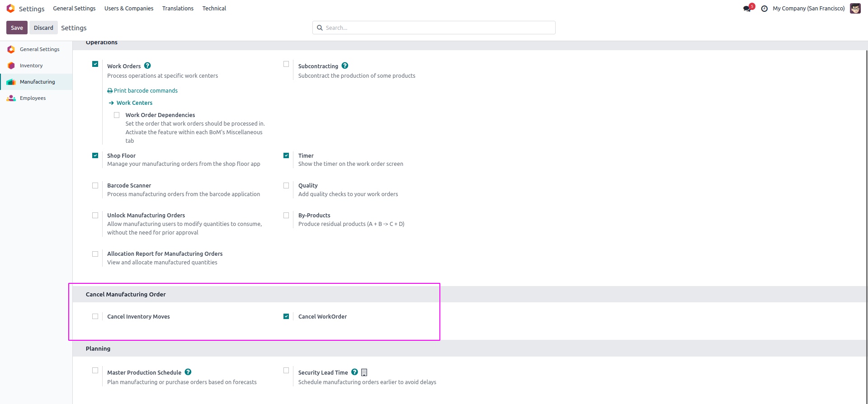
Task: Open the conversations chat icon
Action: (747, 9)
